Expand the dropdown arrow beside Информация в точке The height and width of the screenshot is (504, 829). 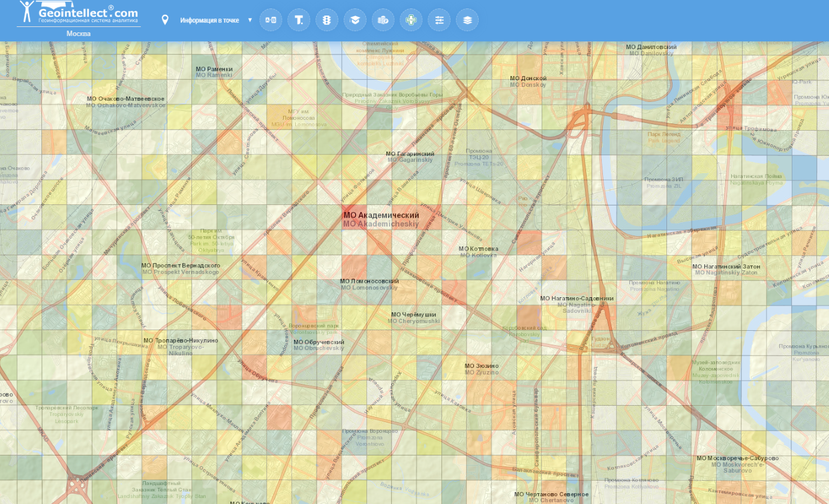(250, 20)
